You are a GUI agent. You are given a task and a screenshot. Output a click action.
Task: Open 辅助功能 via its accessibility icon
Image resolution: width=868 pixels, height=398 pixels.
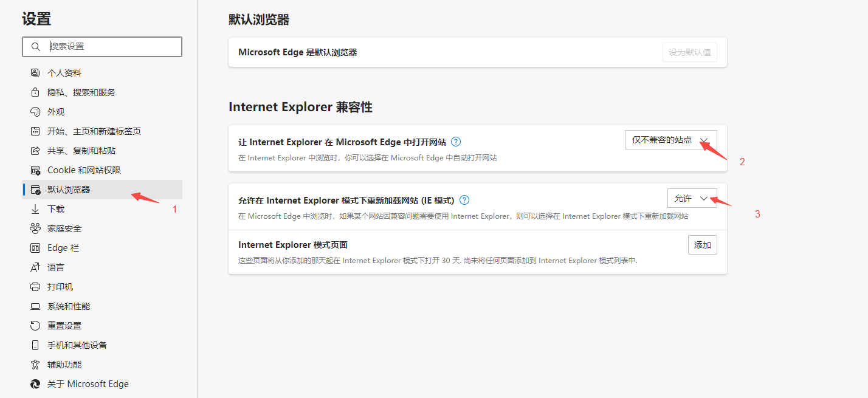[x=35, y=364]
